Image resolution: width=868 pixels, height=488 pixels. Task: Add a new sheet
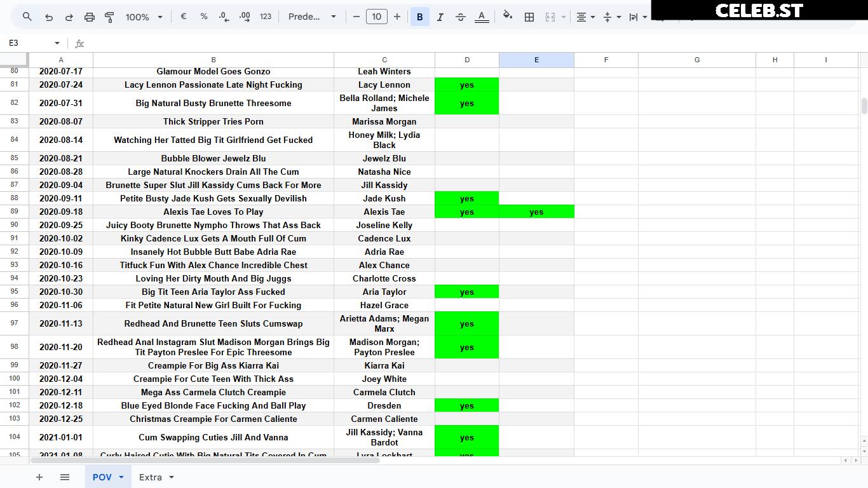click(39, 477)
